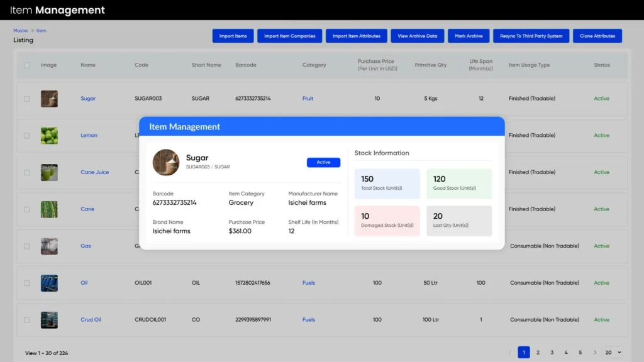Check the Oil row checkbox
The width and height of the screenshot is (644, 362).
[x=26, y=283]
